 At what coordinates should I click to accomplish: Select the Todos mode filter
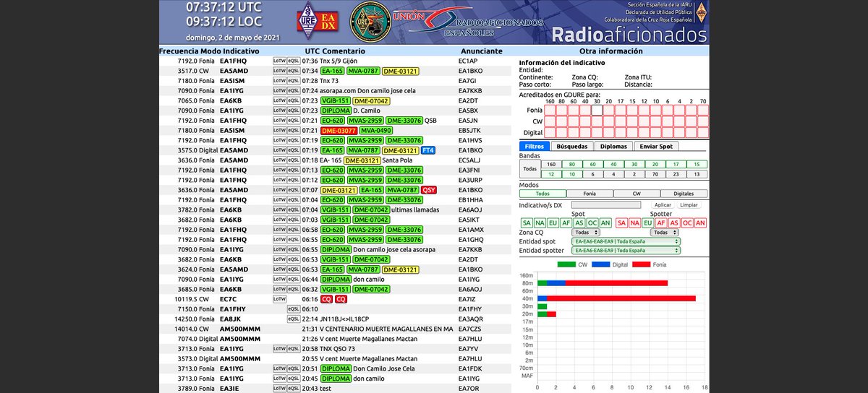pos(542,194)
